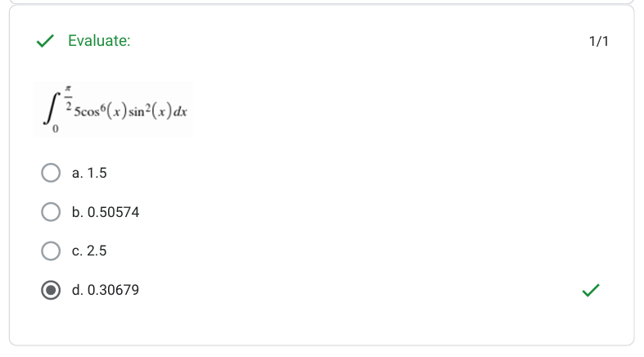
Task: Click the green checkmark beside Evaluate
Action: [x=46, y=41]
